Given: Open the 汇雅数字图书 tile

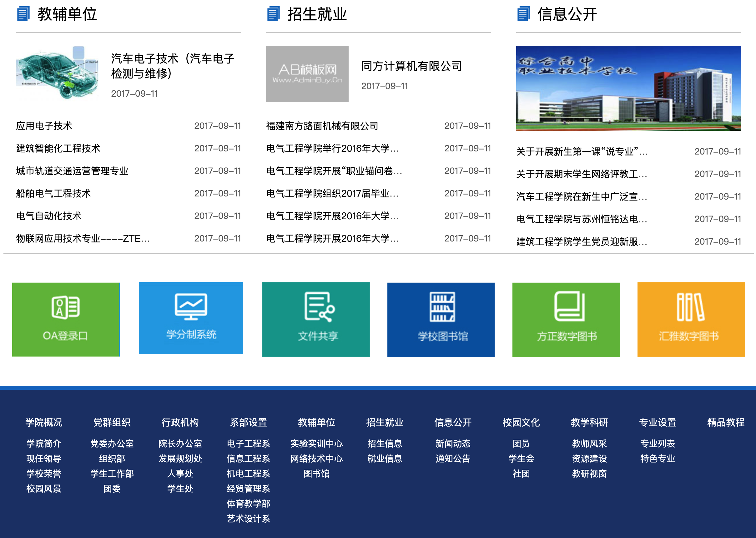Looking at the screenshot, I should (691, 319).
